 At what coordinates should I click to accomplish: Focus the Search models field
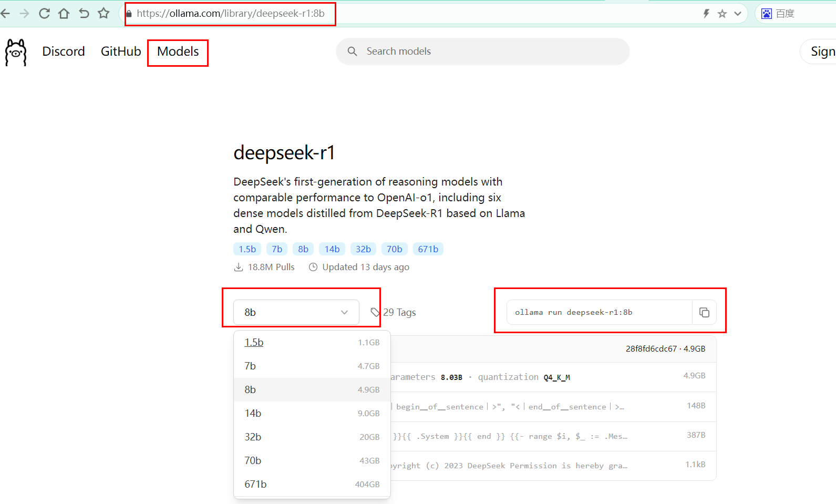click(483, 52)
